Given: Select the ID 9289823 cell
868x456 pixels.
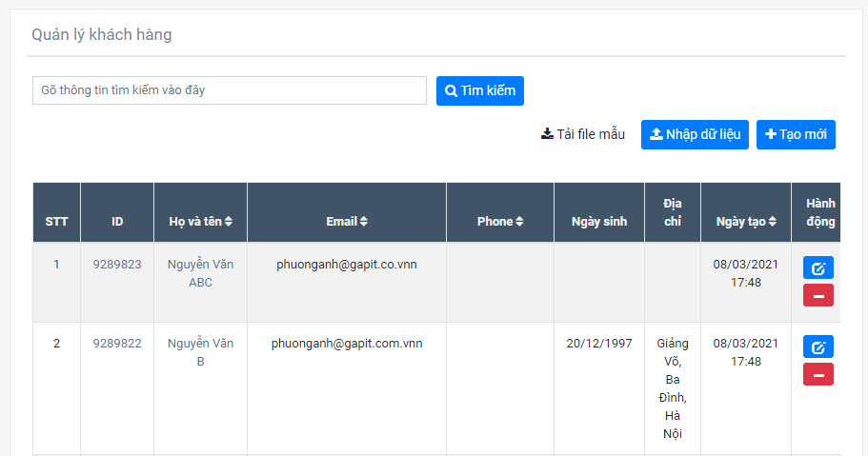Looking at the screenshot, I should click(x=117, y=265).
